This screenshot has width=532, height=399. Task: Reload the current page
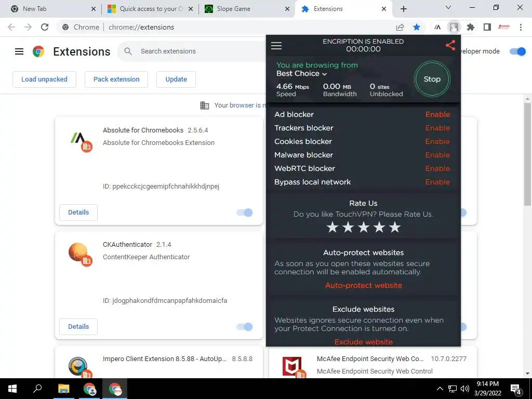(45, 27)
